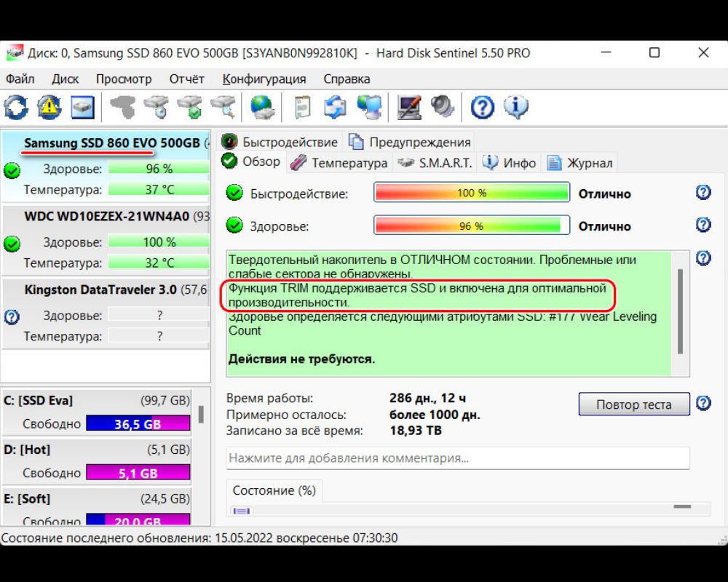Open the Журнал tab
728x582 pixels.
(x=579, y=163)
